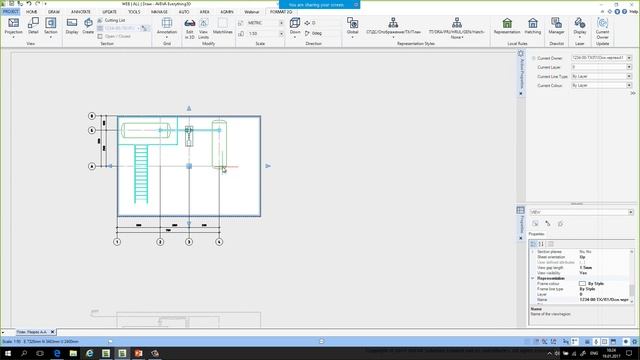Sort properties alphabetically
Viewport: 640px width, 360px height.
(x=541, y=244)
